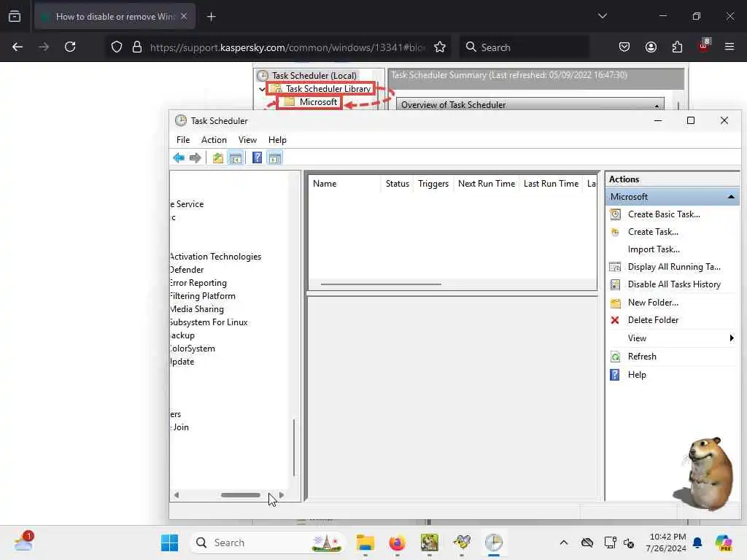747x560 pixels.
Task: Click the Name column header
Action: click(x=344, y=184)
